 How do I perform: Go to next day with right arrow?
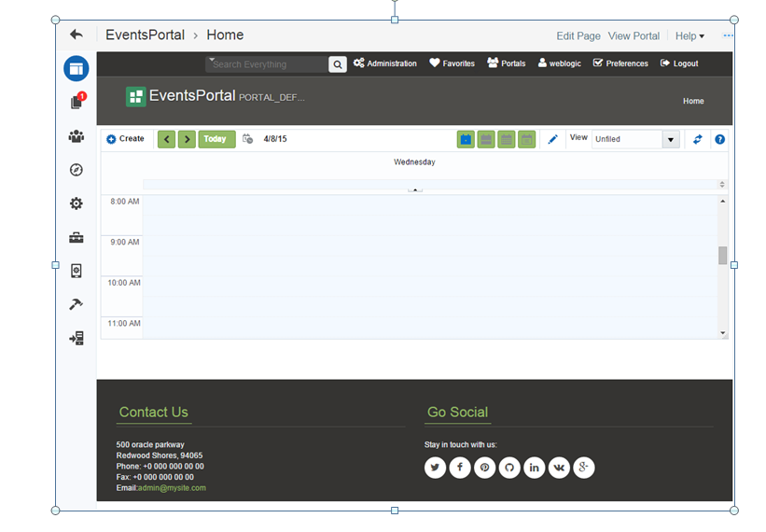click(x=188, y=139)
